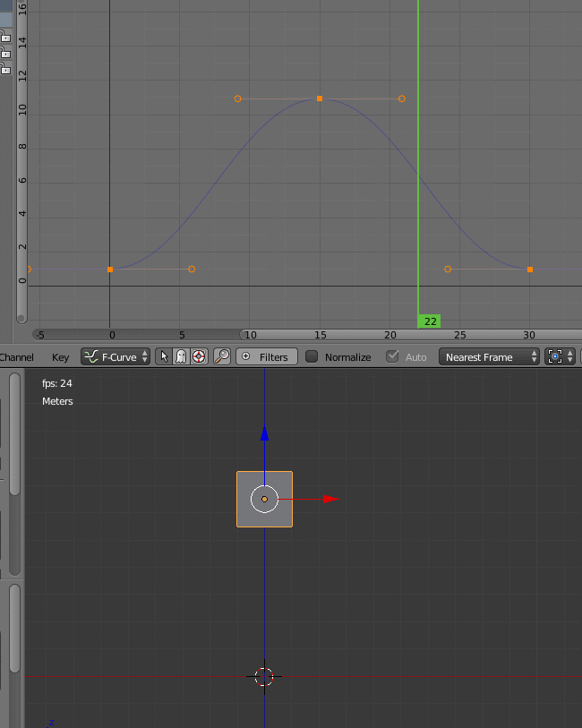Open the Filters popover button
This screenshot has height=728, width=582.
pyautogui.click(x=267, y=356)
